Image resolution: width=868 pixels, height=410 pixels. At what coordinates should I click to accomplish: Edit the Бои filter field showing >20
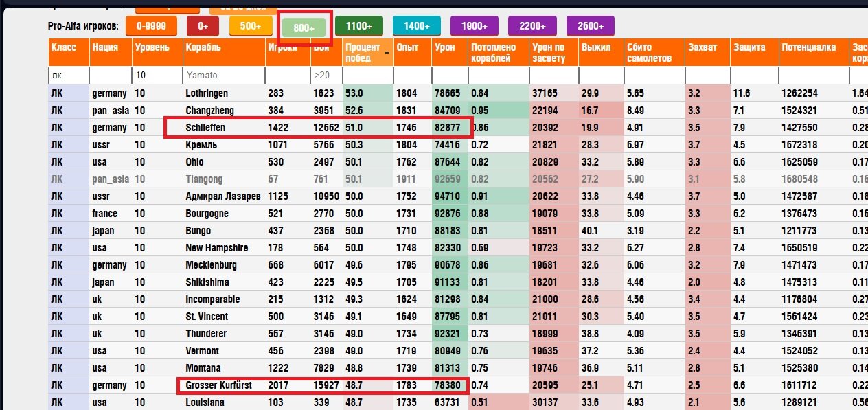tap(325, 76)
